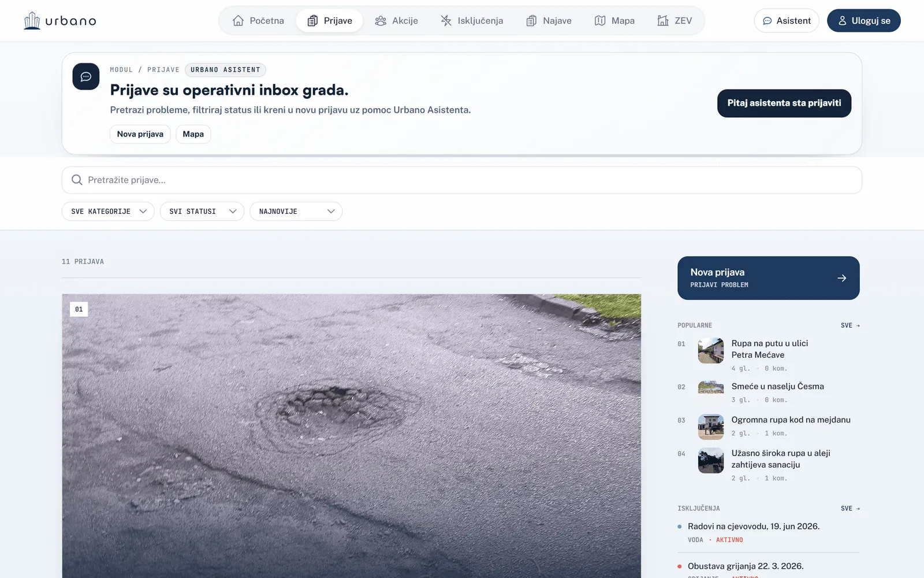This screenshot has width=924, height=578.
Task: Focus the Pretražite prijave search field
Action: pyautogui.click(x=462, y=180)
